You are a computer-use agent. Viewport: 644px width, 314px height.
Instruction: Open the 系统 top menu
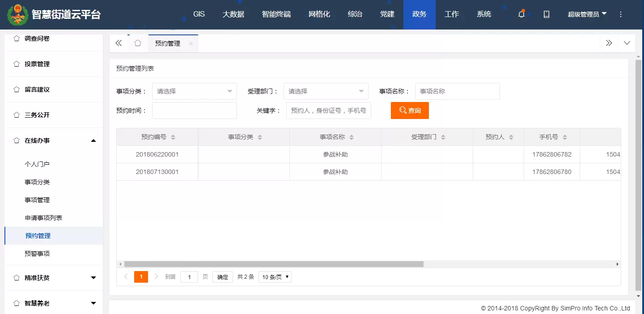484,14
